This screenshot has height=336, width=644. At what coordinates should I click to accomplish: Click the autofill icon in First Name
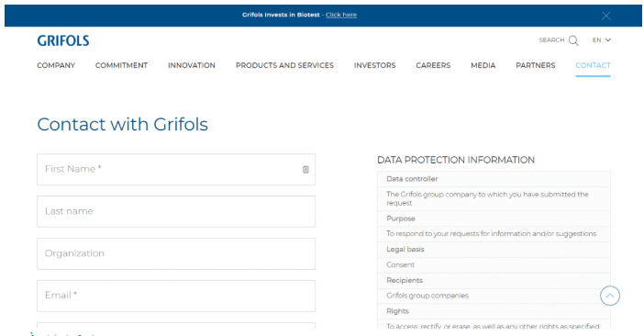pyautogui.click(x=305, y=170)
